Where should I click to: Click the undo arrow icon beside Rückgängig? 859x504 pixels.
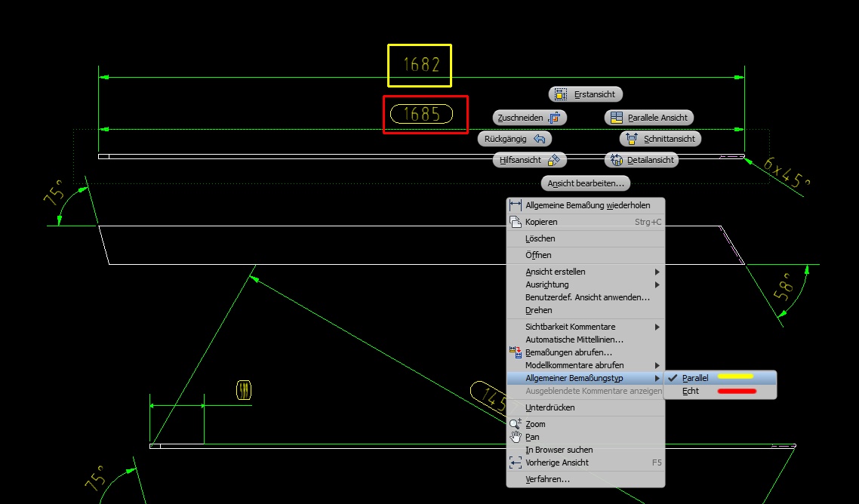tap(539, 139)
